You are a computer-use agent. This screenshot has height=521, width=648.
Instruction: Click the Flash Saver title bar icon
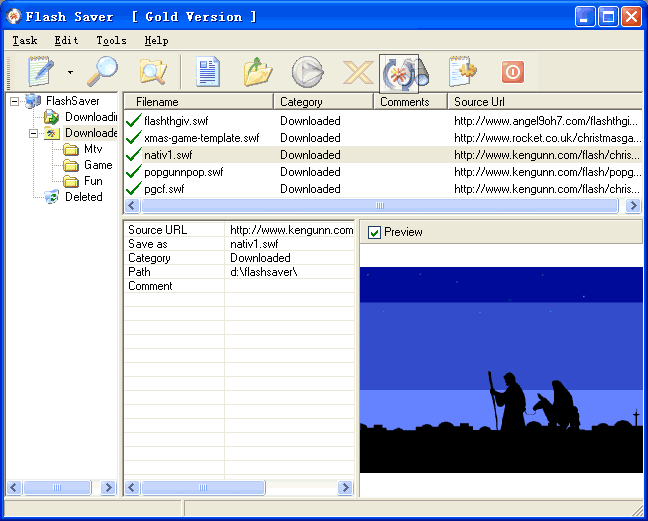(14, 16)
